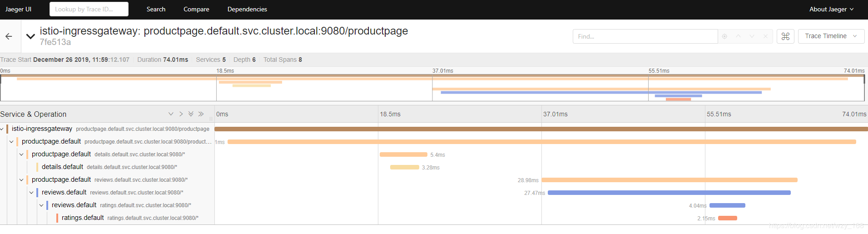Open the Trace Timeline view dropdown
Screen dimensions: 868x234
pos(830,36)
